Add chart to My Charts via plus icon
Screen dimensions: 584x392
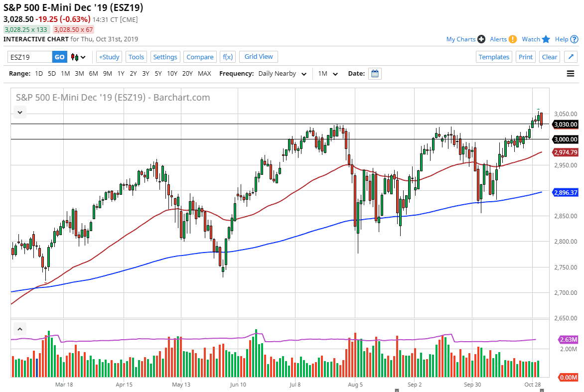481,39
